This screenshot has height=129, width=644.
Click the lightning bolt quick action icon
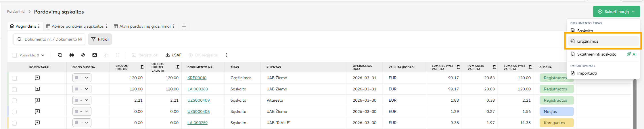pos(83,55)
